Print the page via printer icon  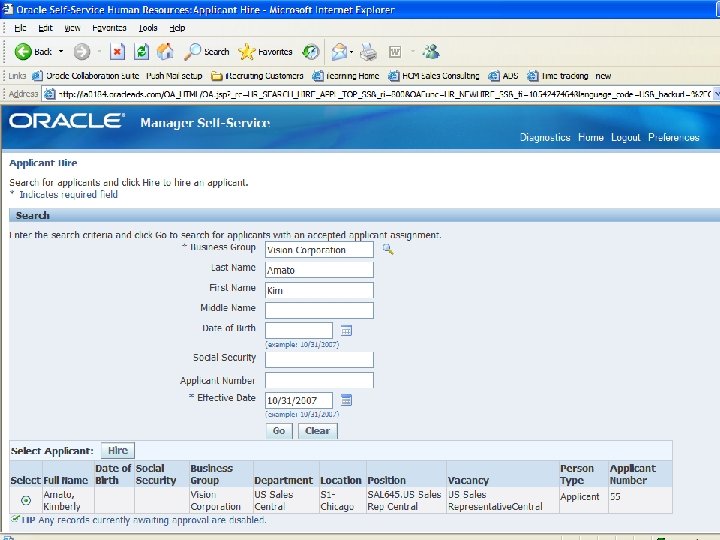[x=368, y=52]
